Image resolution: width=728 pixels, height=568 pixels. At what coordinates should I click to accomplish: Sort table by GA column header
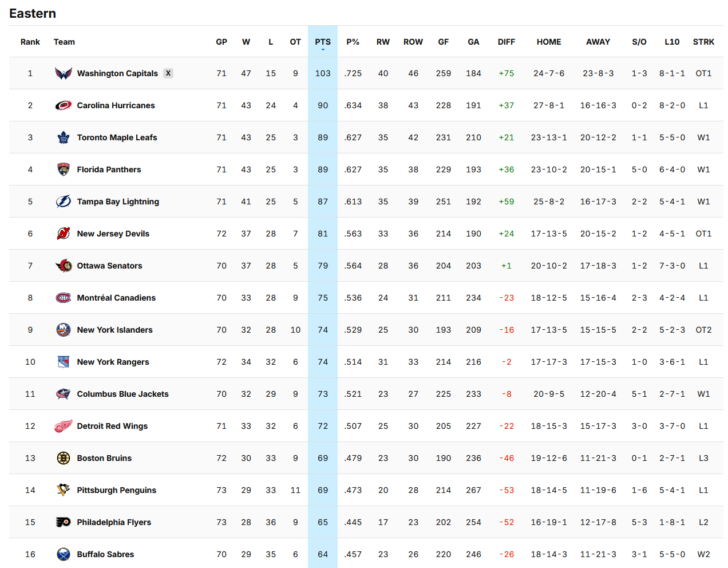point(473,42)
